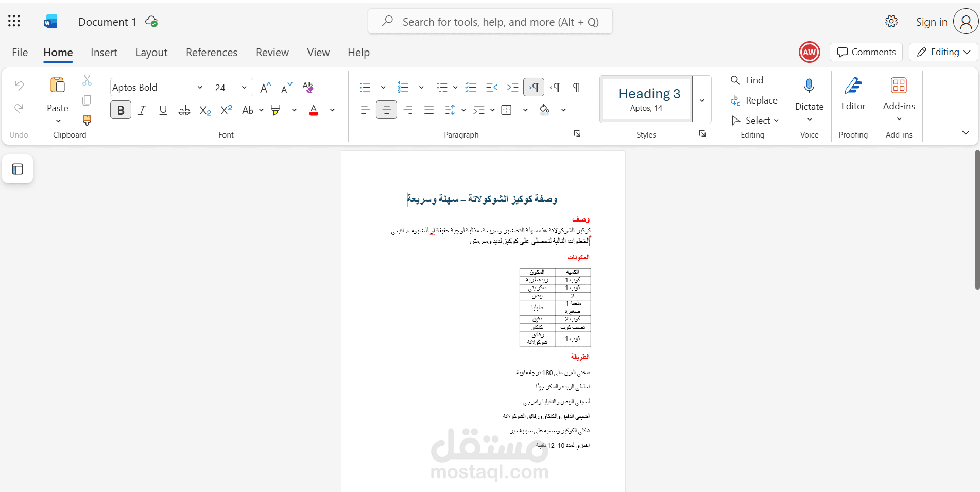Decrease the paragraph indent
980x492 pixels.
coord(492,88)
